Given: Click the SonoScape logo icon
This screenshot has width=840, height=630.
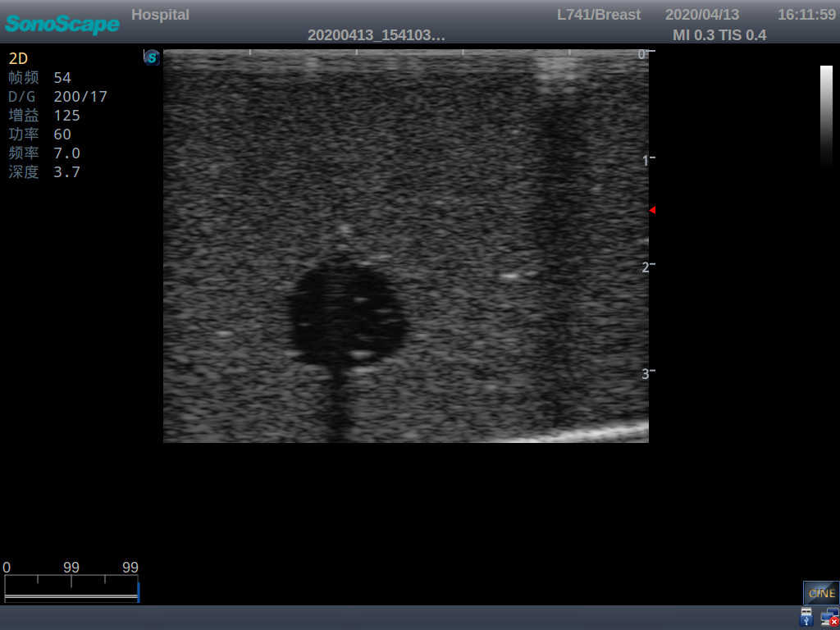Looking at the screenshot, I should click(62, 25).
